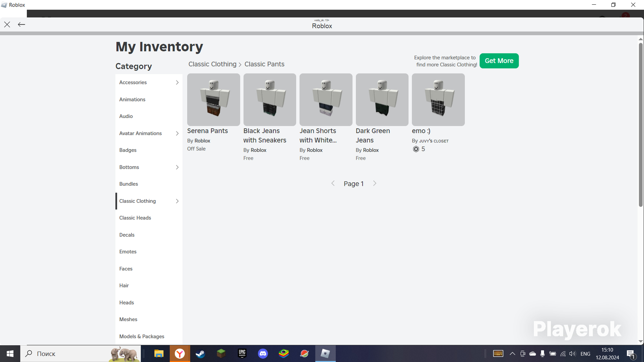Open Steam from the taskbar
Viewport: 644px width, 362px height.
(200, 354)
